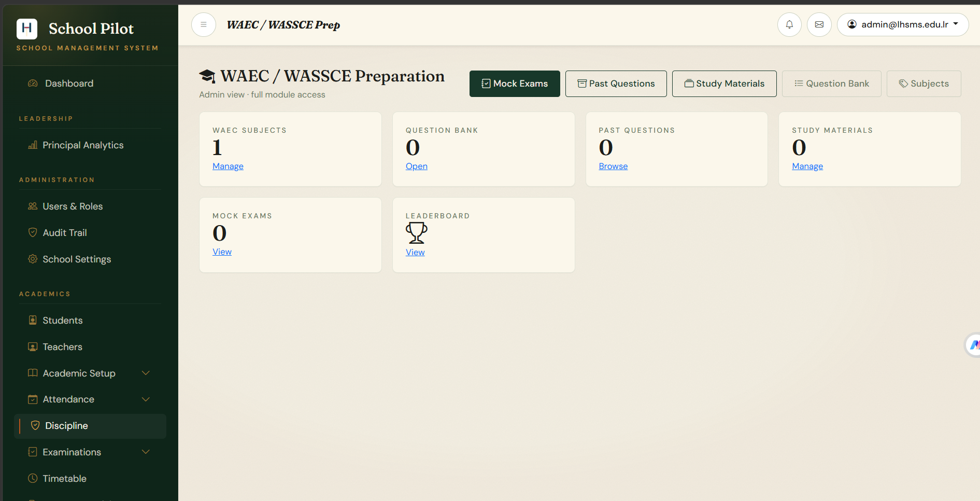Open the admin@lhsms.edu.lr account dropdown
Viewport: 980px width, 501px height.
903,24
